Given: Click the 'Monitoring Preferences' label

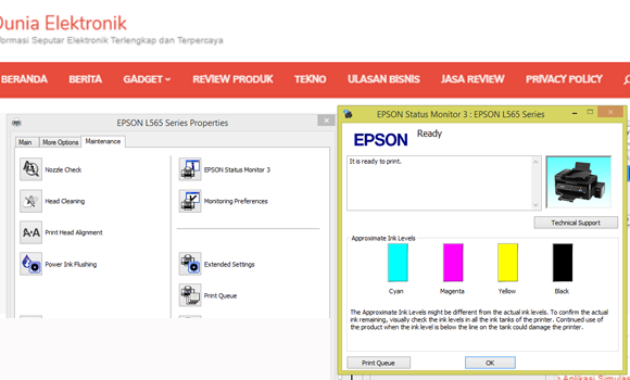Looking at the screenshot, I should [236, 201].
